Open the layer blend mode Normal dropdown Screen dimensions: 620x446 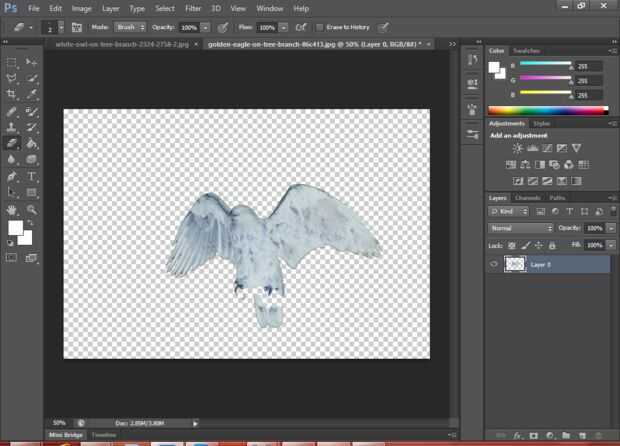[520, 228]
